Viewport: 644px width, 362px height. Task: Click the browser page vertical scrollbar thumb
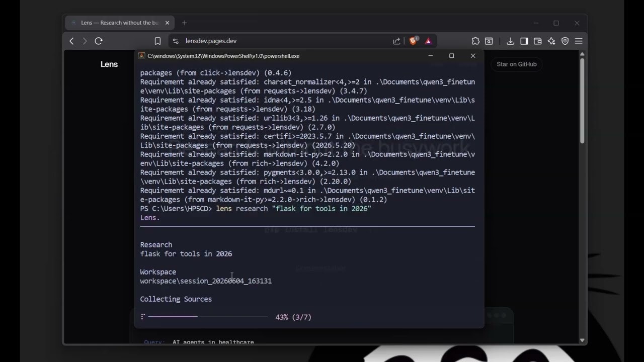(x=583, y=101)
